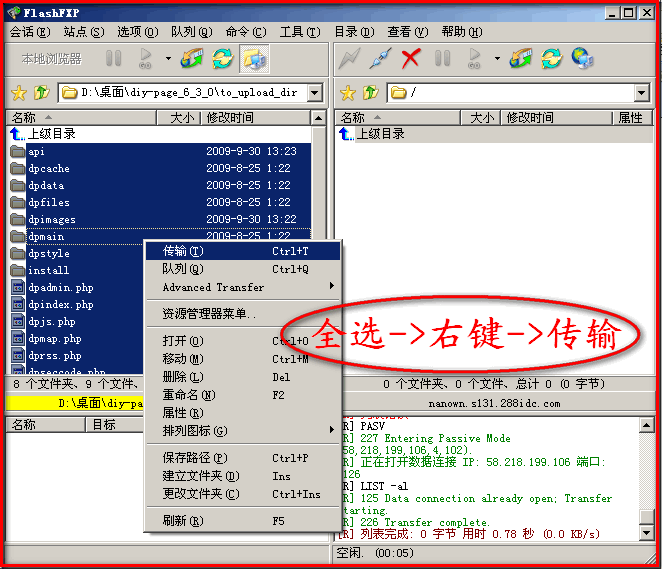Click the remote quick connect plug icon

380,59
